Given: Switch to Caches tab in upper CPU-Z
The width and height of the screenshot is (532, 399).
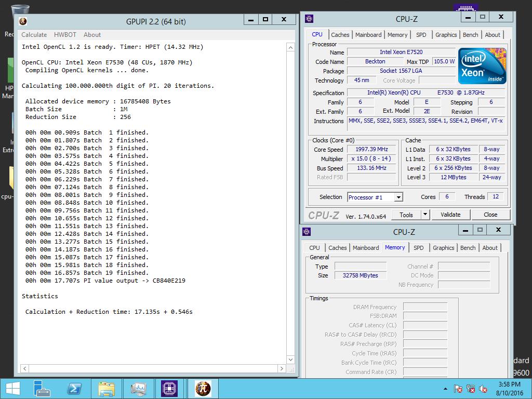Looking at the screenshot, I should coord(340,35).
